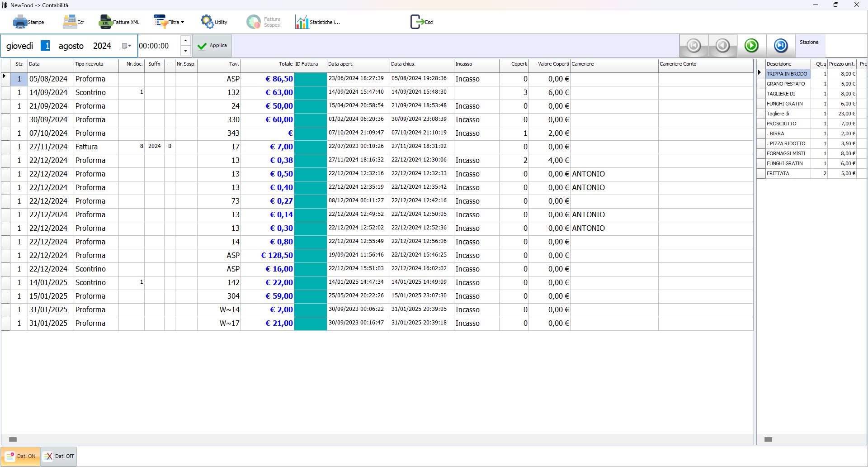Click closing time 22/12/2024 16:02:02

point(422,268)
